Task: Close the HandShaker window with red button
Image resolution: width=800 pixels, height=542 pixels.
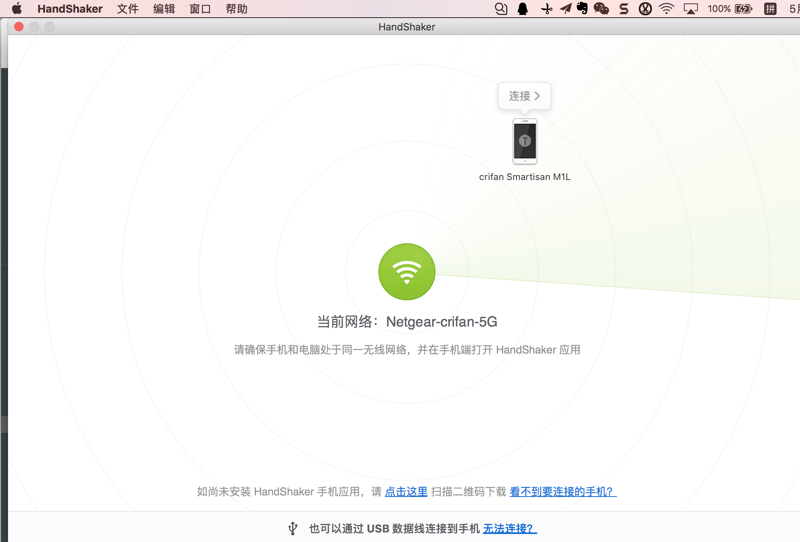Action: click(19, 27)
